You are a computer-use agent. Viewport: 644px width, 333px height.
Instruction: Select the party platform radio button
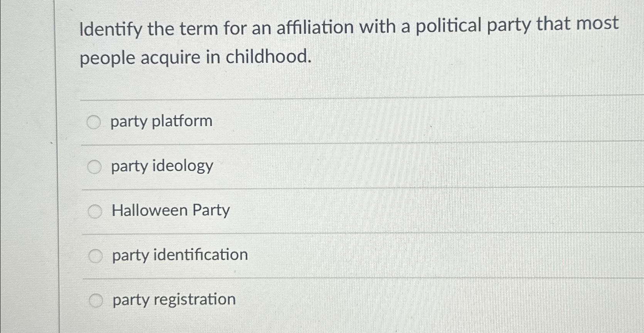point(94,122)
